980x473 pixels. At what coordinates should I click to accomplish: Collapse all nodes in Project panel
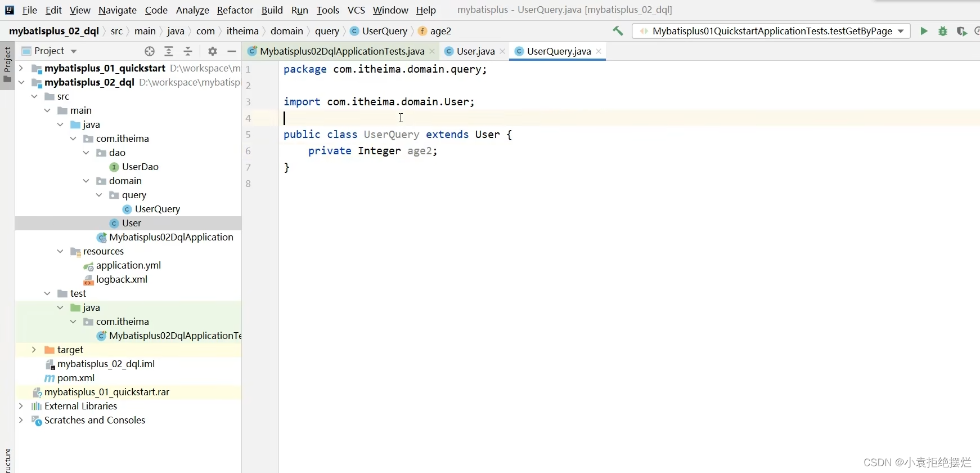coord(188,51)
